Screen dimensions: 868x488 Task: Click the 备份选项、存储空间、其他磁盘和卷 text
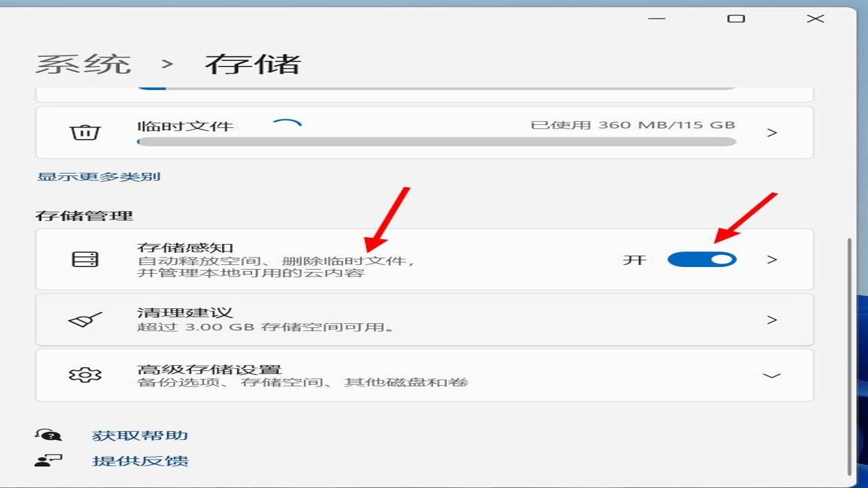point(302,382)
